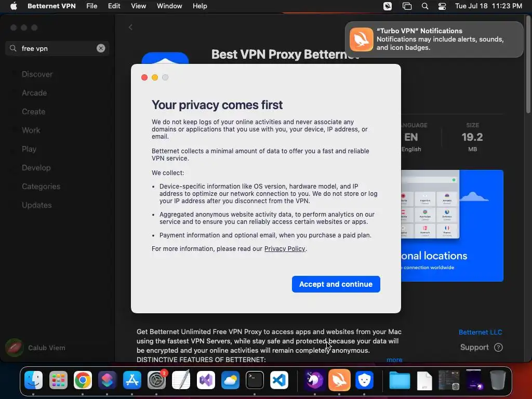Image resolution: width=532 pixels, height=399 pixels.
Task: Minimize the Betternet privacy dialog window
Action: click(x=155, y=77)
